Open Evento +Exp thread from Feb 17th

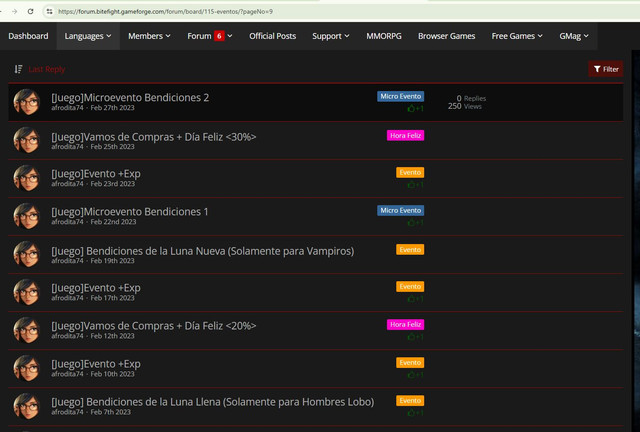(x=96, y=288)
